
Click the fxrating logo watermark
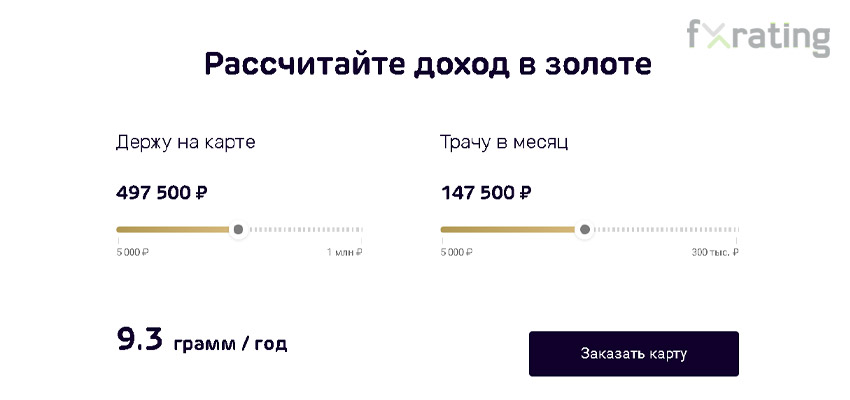[758, 37]
